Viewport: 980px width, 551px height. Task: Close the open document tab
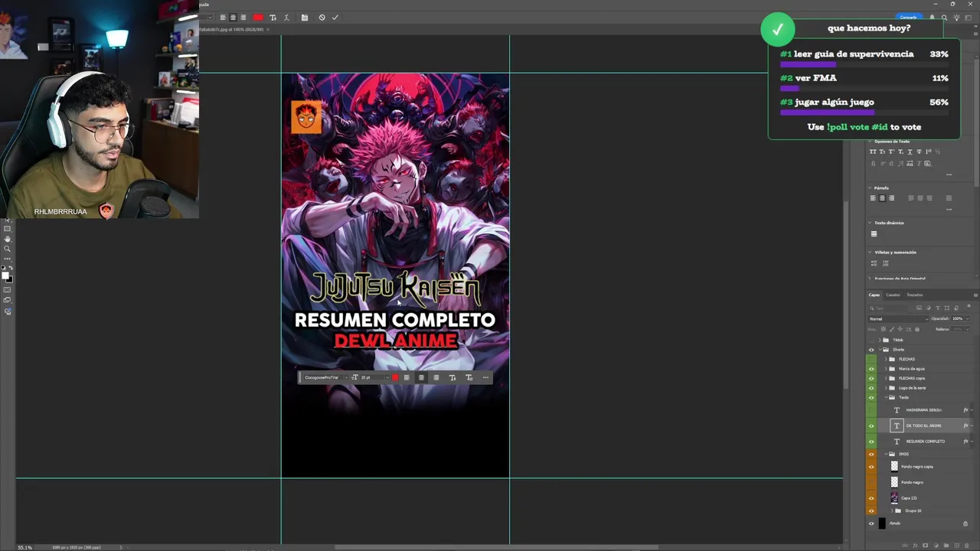click(x=268, y=29)
